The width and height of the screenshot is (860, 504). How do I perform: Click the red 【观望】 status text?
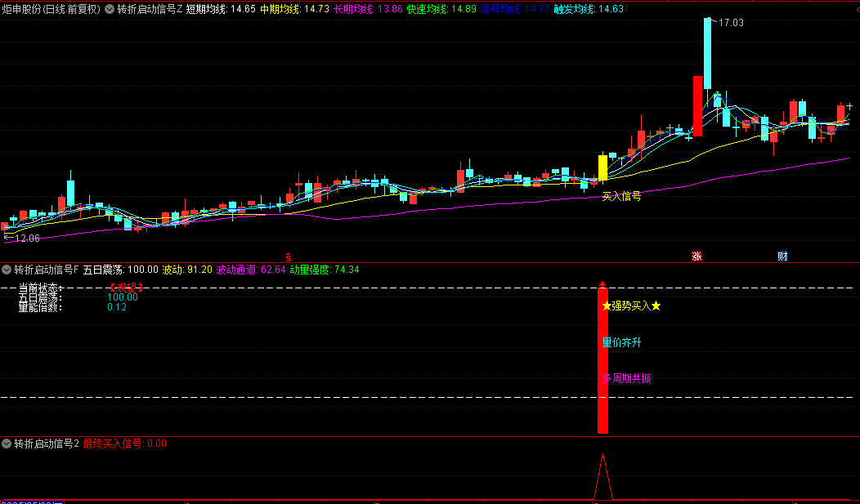(x=126, y=288)
